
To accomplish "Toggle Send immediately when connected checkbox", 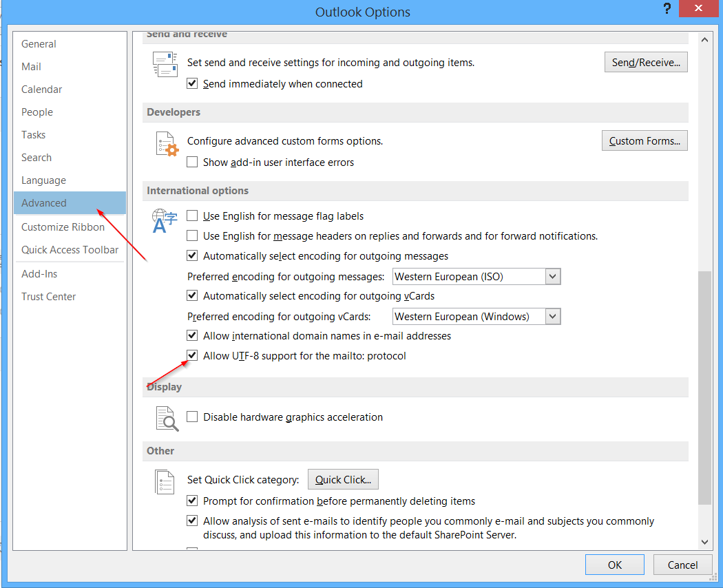I will 193,83.
